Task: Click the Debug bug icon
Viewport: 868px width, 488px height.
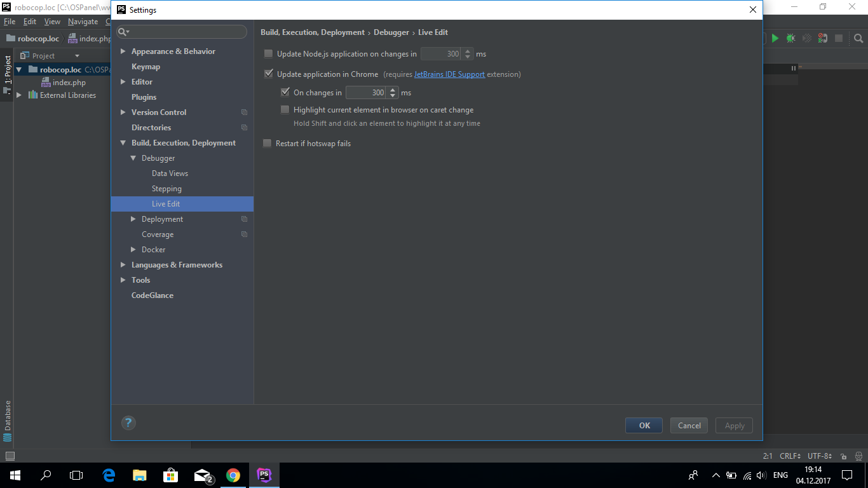Action: (790, 38)
